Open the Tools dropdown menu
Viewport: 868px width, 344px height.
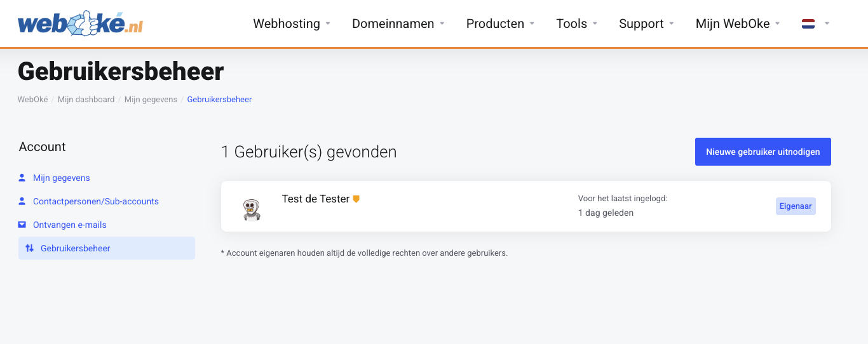[x=576, y=23]
